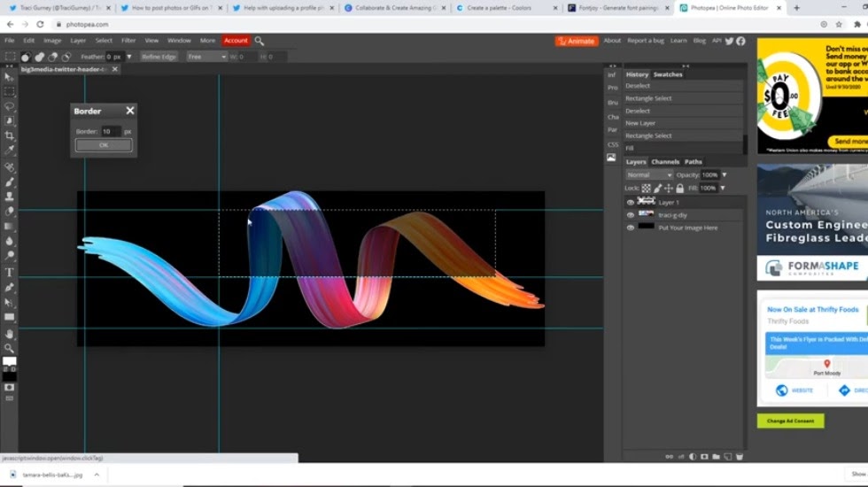Choose add to selection mode
868x487 pixels.
coord(39,57)
